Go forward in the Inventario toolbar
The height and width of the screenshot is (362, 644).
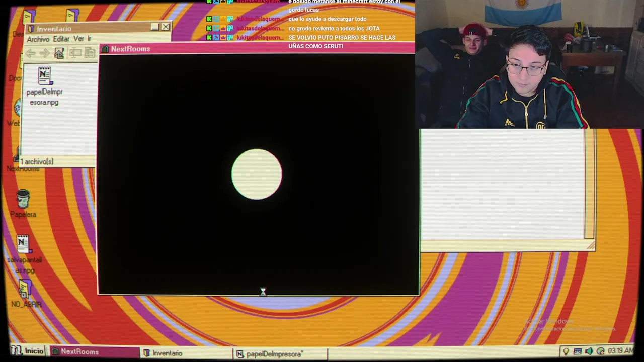44,53
